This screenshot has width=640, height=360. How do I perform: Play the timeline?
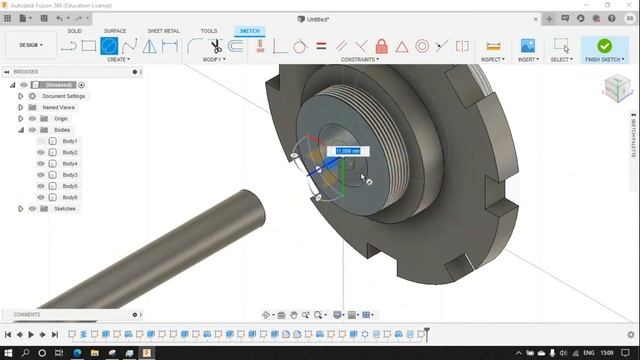pyautogui.click(x=31, y=335)
